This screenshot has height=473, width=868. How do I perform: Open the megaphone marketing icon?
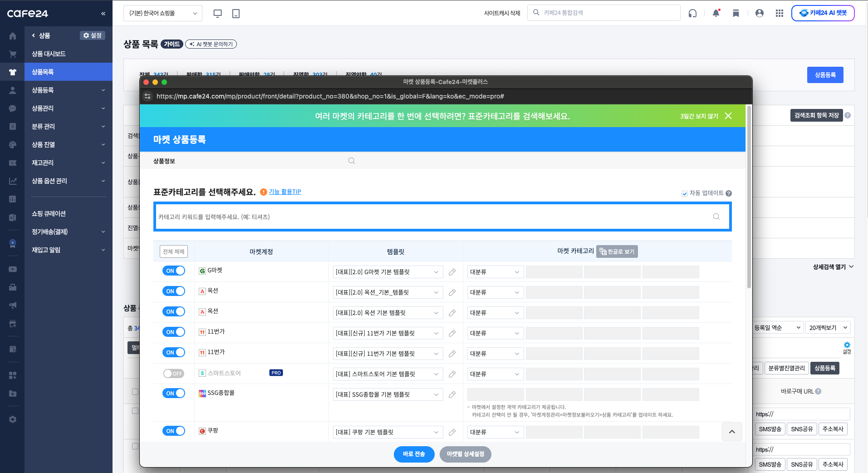[x=13, y=305]
